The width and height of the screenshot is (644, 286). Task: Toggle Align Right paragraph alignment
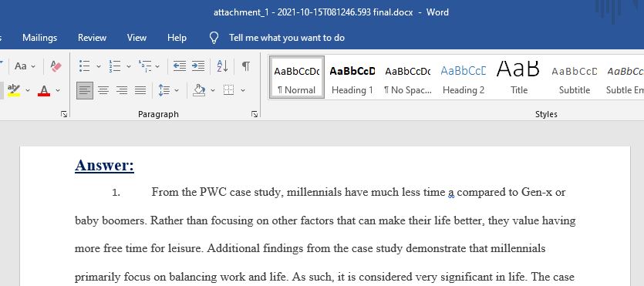pos(122,90)
